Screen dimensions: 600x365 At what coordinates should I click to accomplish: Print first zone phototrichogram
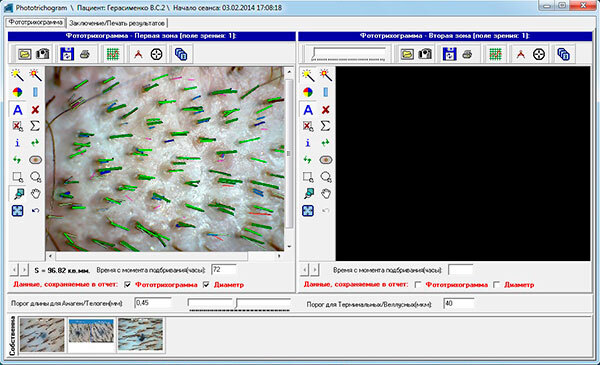(x=85, y=54)
